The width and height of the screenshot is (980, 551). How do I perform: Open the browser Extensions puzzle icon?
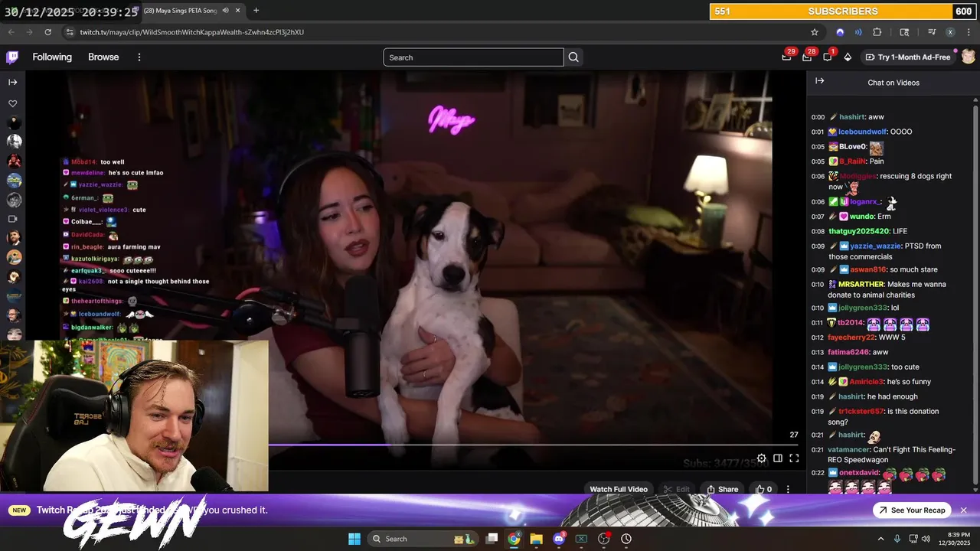pos(877,32)
